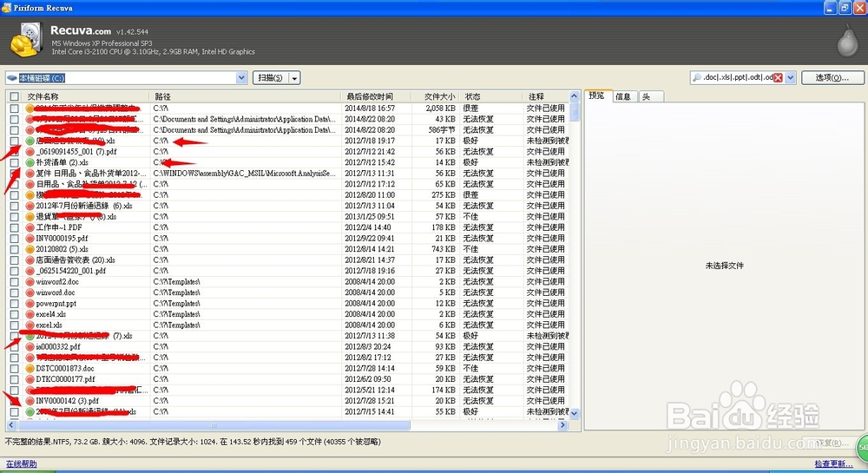This screenshot has width=868, height=473.
Task: Click red status icon of powerpnt.ppt
Action: tap(30, 303)
